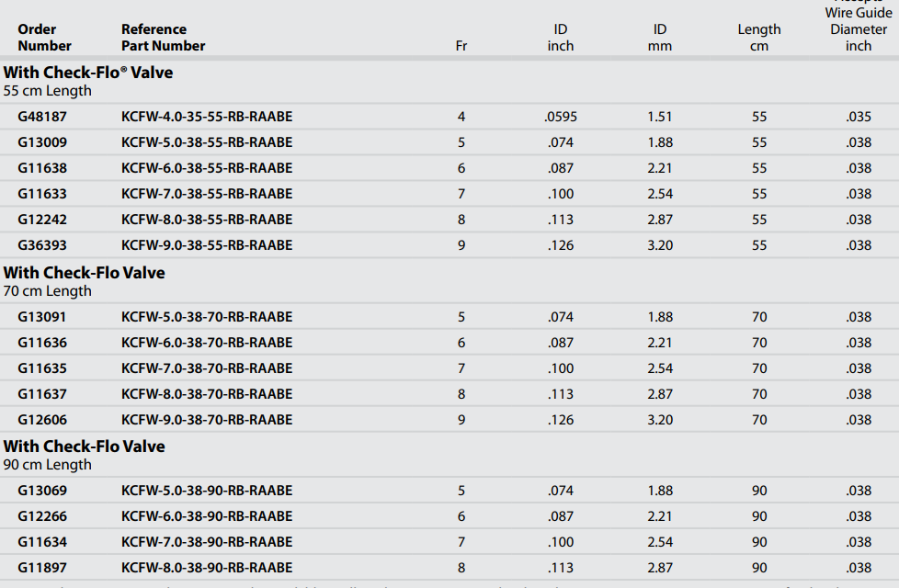899x588 pixels.
Task: Click the Order Number column header
Action: pyautogui.click(x=44, y=38)
